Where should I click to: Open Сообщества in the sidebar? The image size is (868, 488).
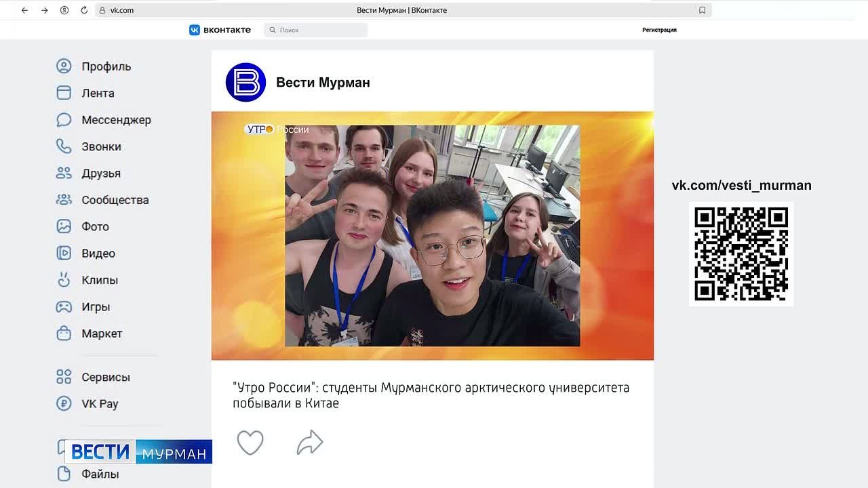115,200
